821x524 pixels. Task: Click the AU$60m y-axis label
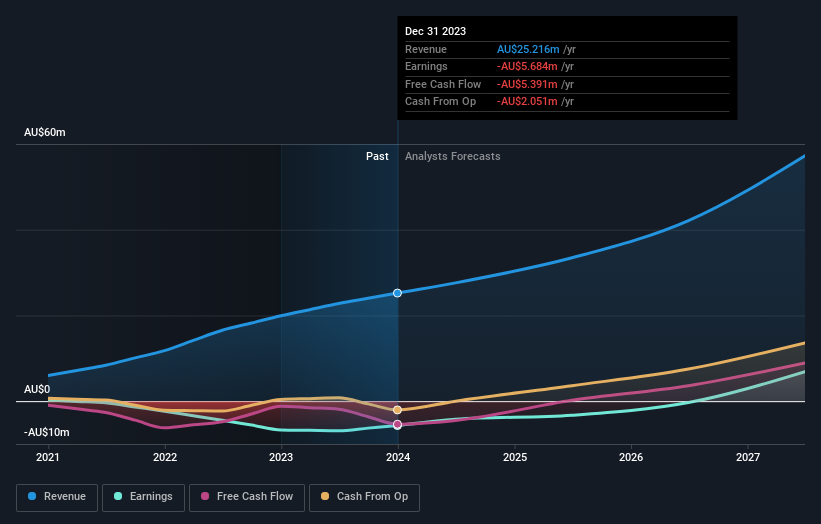click(45, 132)
